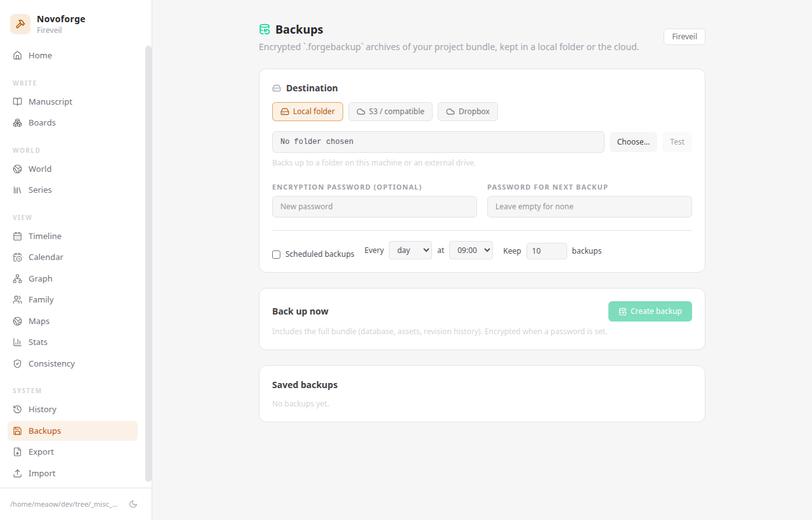Click the sidebar vertical scrollbar

(x=148, y=263)
